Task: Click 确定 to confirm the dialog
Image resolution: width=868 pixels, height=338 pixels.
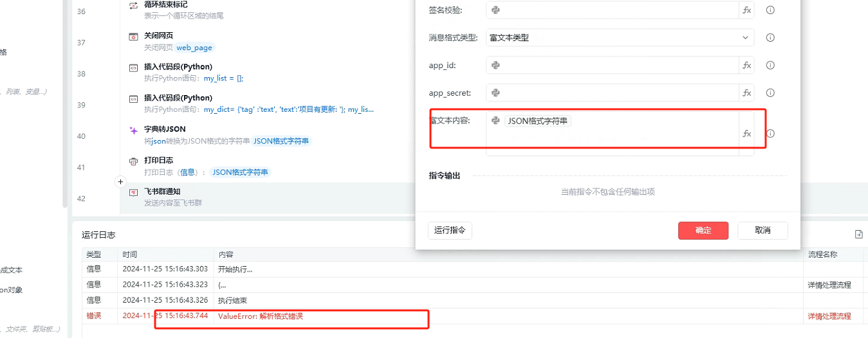Action: (x=703, y=231)
